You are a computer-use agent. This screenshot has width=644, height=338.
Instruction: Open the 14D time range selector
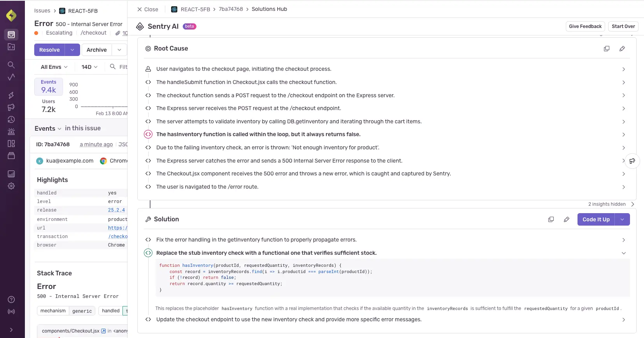click(89, 67)
